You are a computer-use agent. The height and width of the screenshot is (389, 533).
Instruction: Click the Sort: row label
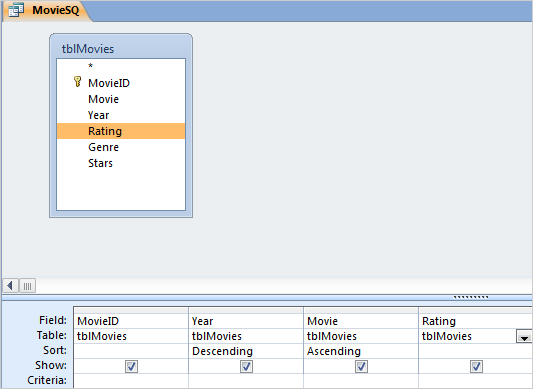55,350
